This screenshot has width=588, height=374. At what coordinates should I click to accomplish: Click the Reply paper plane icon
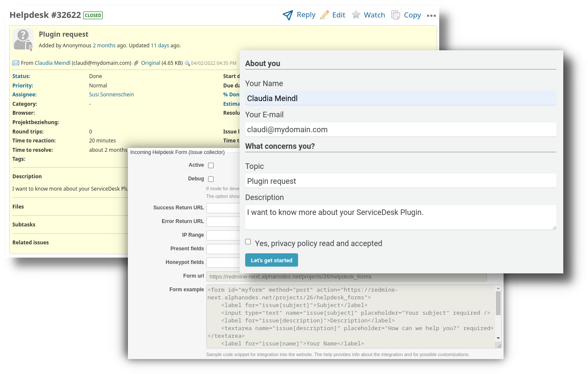[288, 14]
